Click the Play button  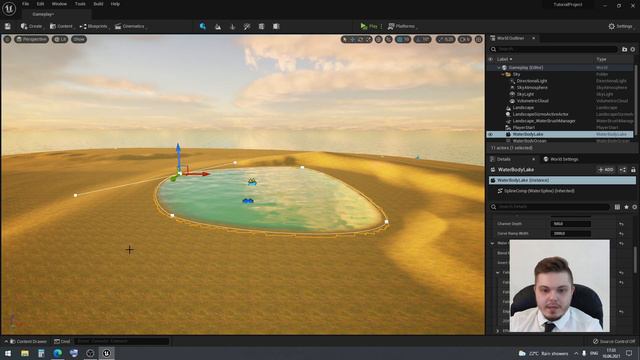(x=369, y=26)
